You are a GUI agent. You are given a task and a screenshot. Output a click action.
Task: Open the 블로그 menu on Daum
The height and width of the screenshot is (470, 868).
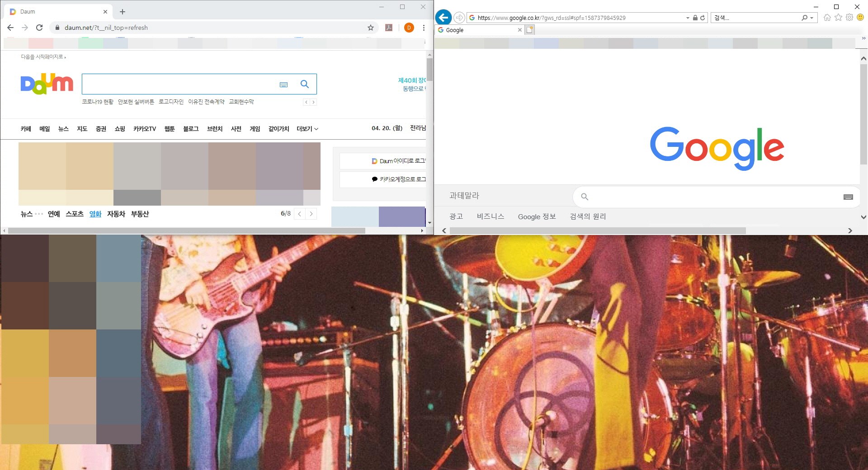191,129
